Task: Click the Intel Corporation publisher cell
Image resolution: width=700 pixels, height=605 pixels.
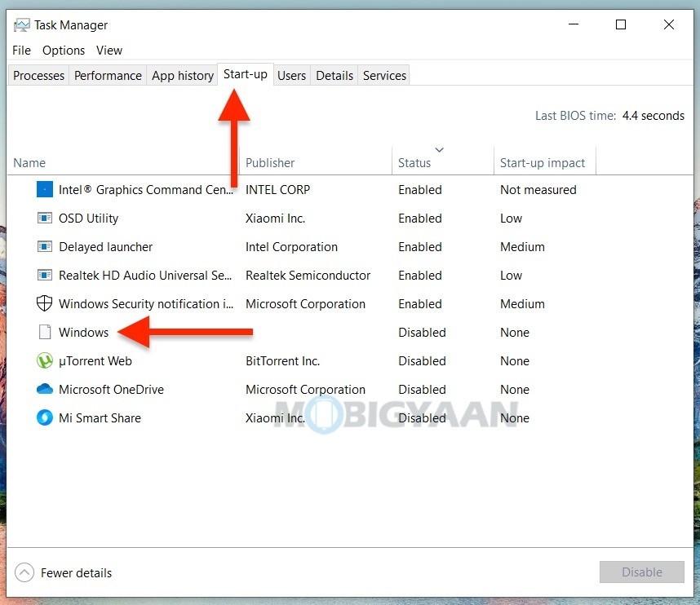Action: point(291,247)
